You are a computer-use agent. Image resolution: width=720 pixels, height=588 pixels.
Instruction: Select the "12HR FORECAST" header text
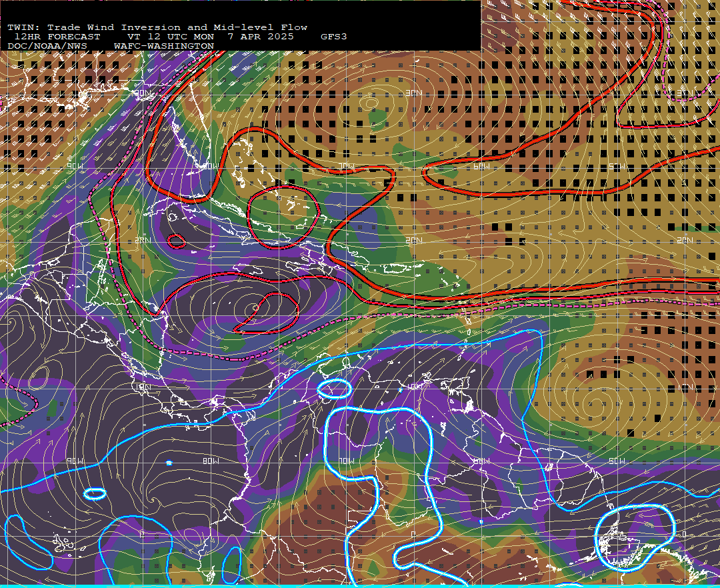coord(57,37)
